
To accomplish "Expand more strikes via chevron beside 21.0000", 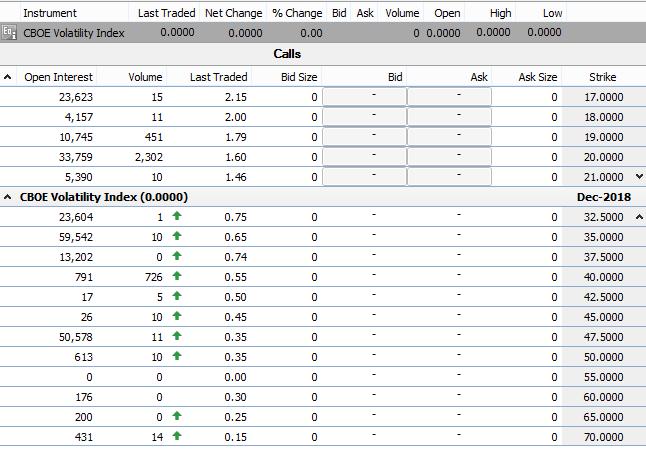I will 639,177.
